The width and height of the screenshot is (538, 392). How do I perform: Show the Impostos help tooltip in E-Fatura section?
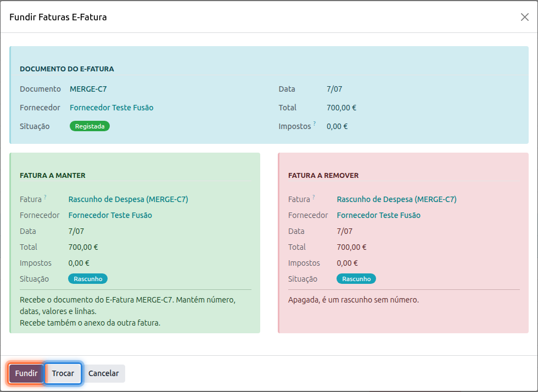314,124
